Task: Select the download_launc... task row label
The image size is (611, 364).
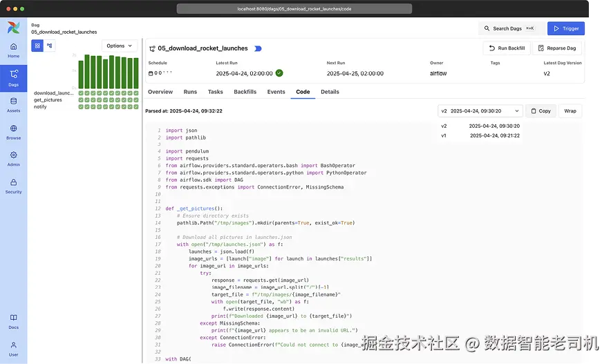Action: [53, 93]
